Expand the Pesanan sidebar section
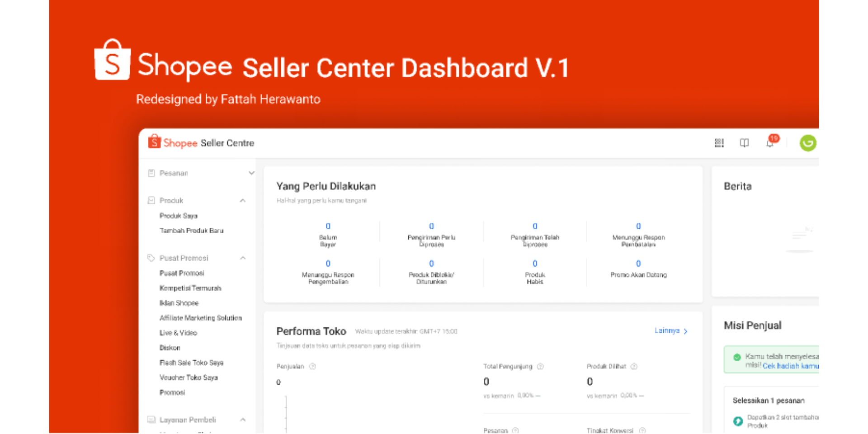 point(251,173)
